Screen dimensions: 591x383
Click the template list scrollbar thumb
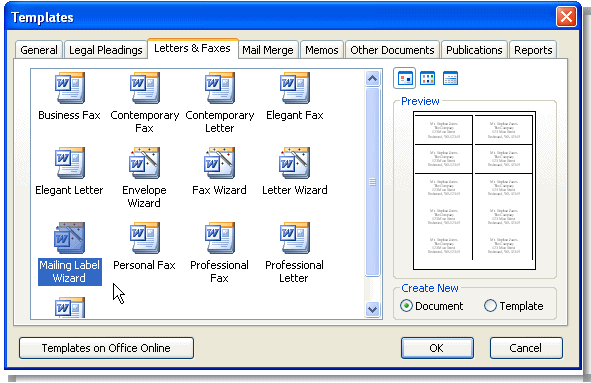[372, 182]
